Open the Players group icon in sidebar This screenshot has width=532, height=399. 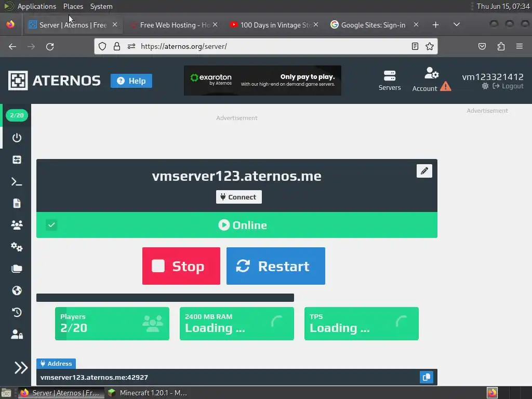[17, 225]
